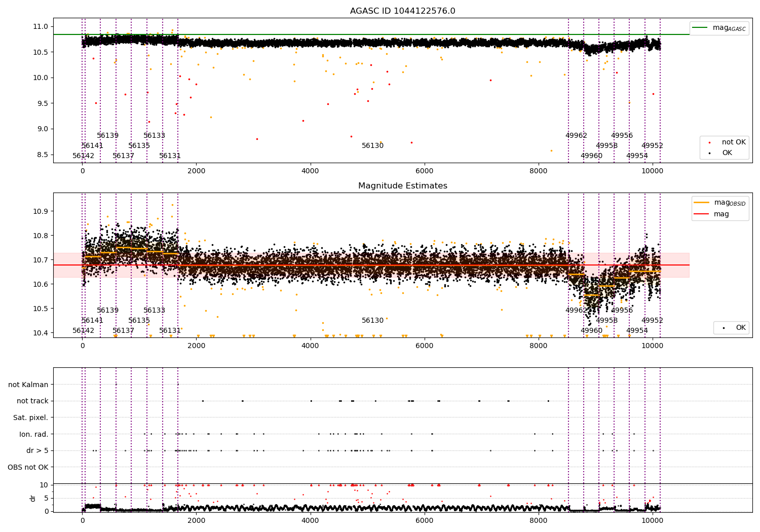This screenshot has width=760, height=532.
Task: Click OBSID label 56135 in top plot
Action: tap(139, 146)
